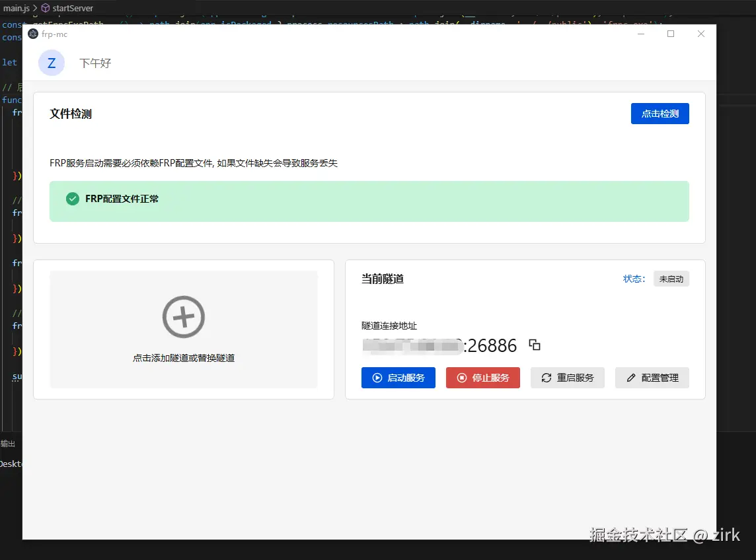This screenshot has height=560, width=756.
Task: Click the Z user avatar
Action: click(52, 63)
